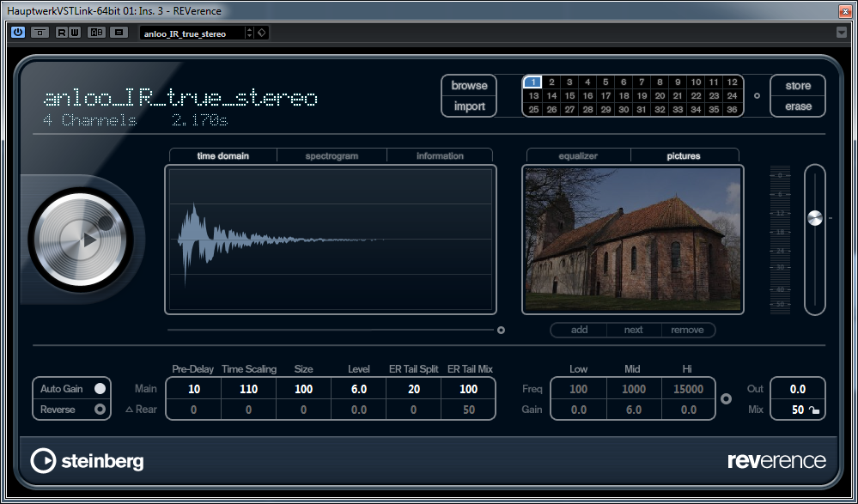Click the small circle beside store button
This screenshot has height=504, width=858.
[x=757, y=96]
